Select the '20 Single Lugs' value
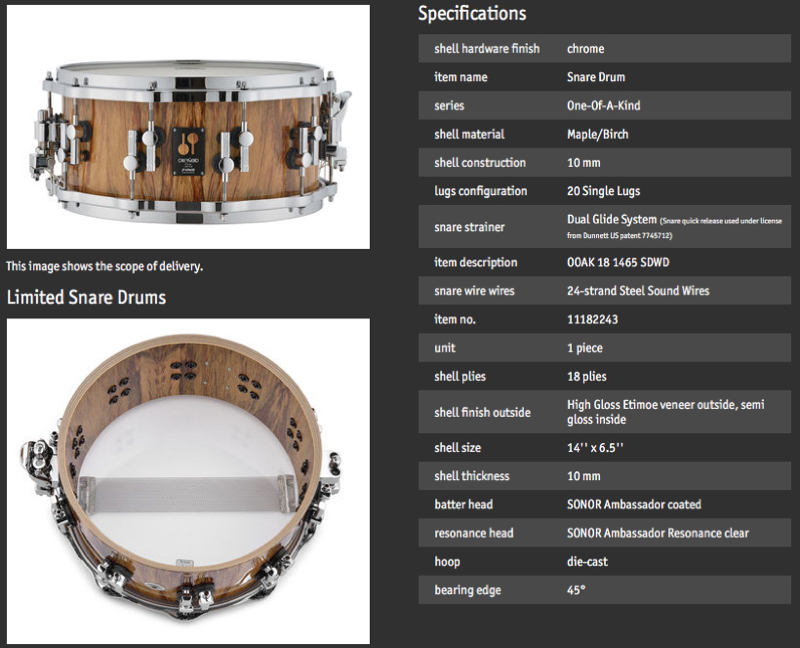 [x=604, y=191]
